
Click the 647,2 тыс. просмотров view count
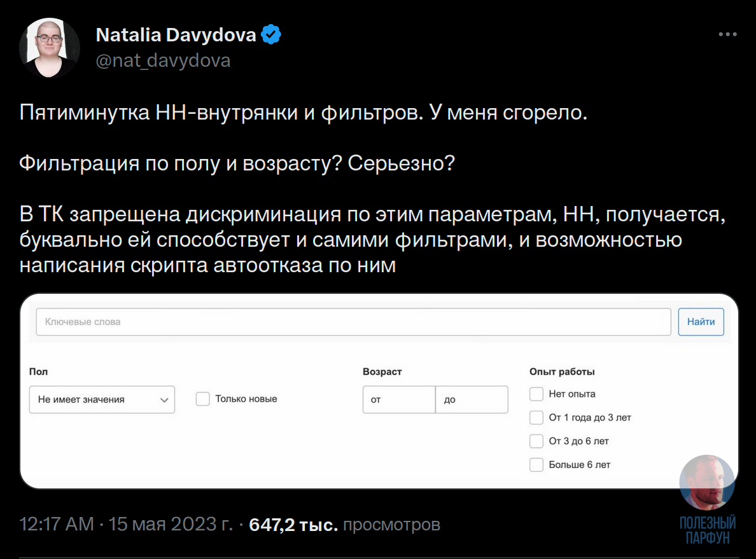point(344,525)
